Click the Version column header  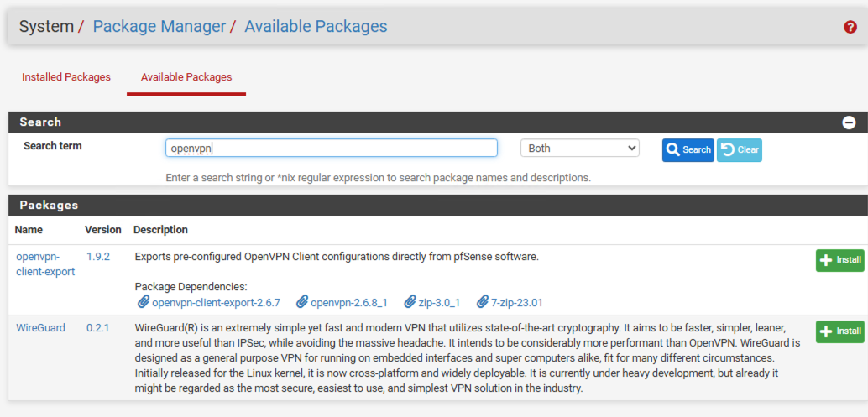(x=103, y=230)
